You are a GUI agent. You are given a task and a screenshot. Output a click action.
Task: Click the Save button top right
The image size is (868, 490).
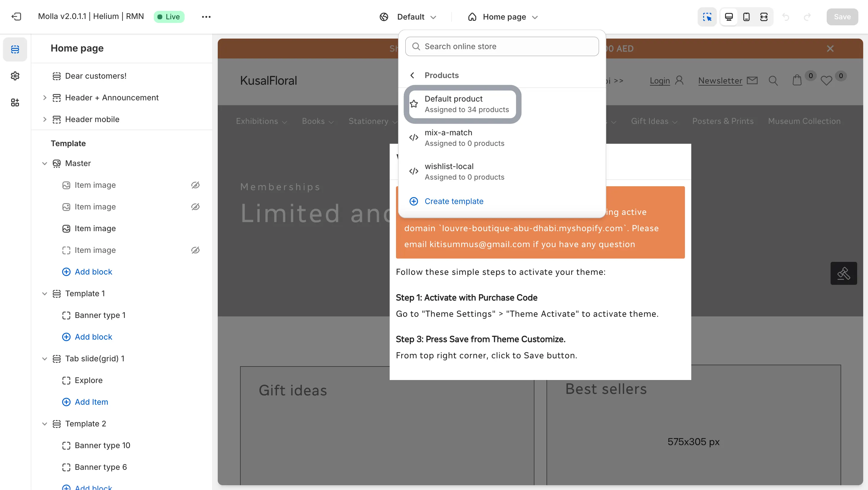842,16
